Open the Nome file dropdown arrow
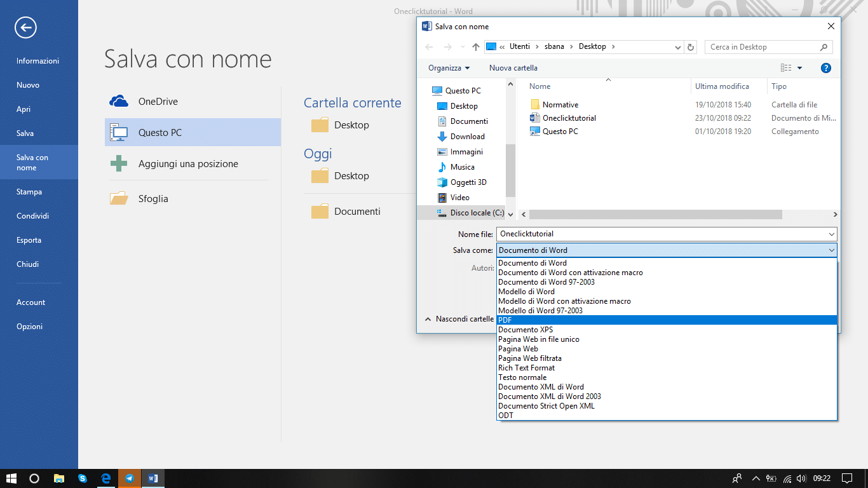The image size is (868, 488). pyautogui.click(x=832, y=234)
